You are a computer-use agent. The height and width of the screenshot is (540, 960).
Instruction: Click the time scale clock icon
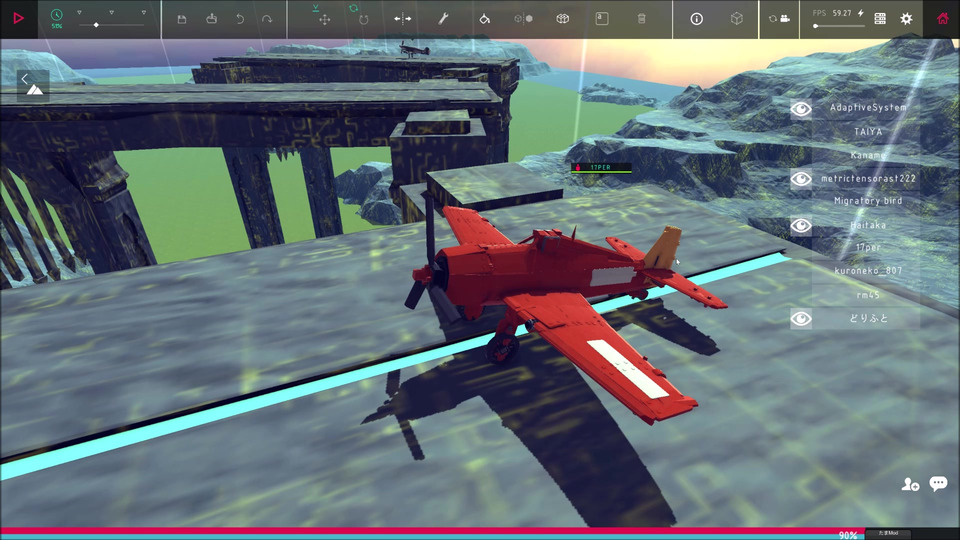pyautogui.click(x=56, y=15)
